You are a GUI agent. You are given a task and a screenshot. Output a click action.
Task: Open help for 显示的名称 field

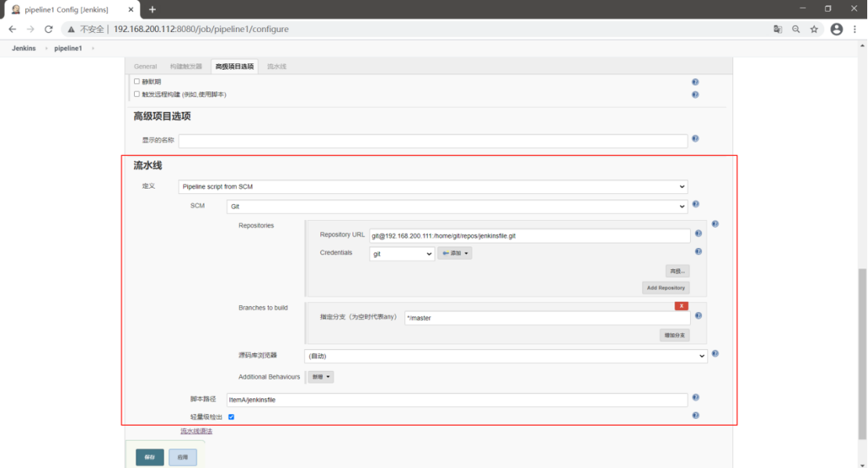[x=695, y=139]
